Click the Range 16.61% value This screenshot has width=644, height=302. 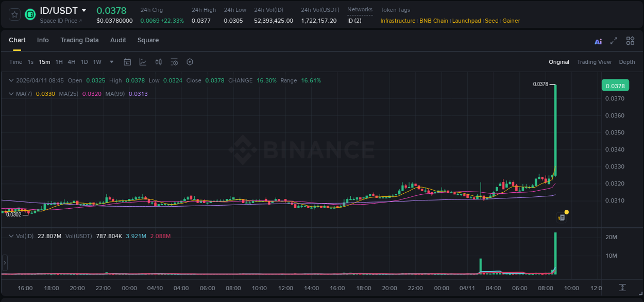point(311,80)
